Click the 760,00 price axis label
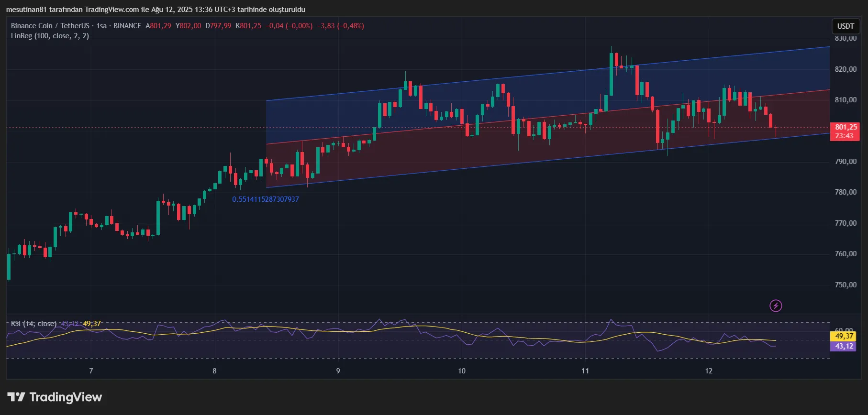868x415 pixels. 846,254
